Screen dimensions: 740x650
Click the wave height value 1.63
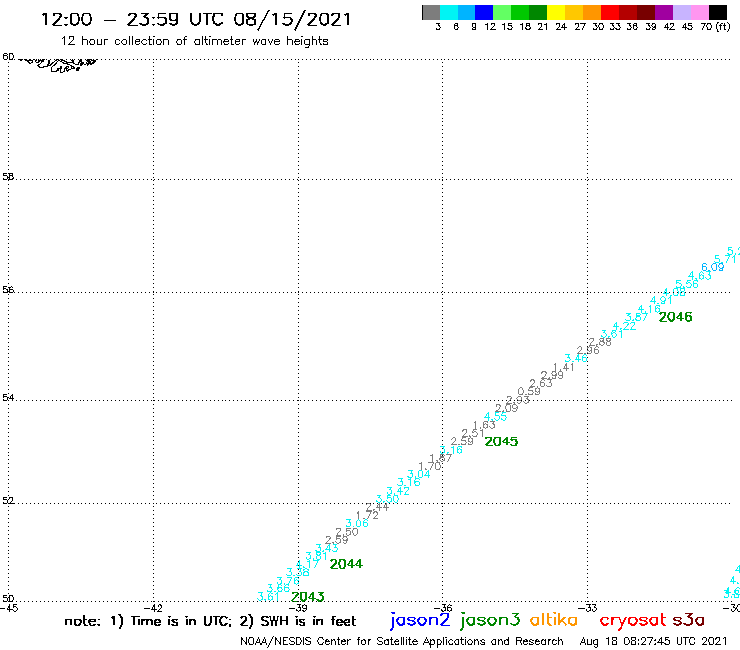(x=484, y=425)
